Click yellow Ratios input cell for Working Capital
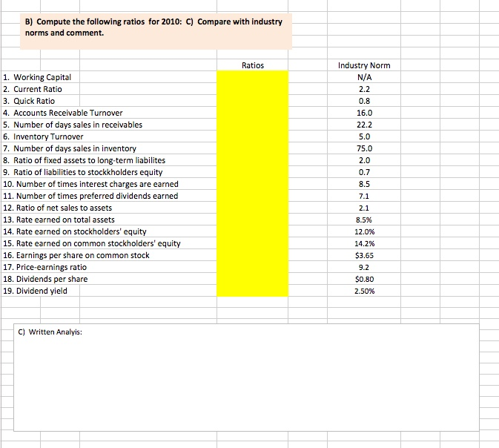 (x=253, y=77)
